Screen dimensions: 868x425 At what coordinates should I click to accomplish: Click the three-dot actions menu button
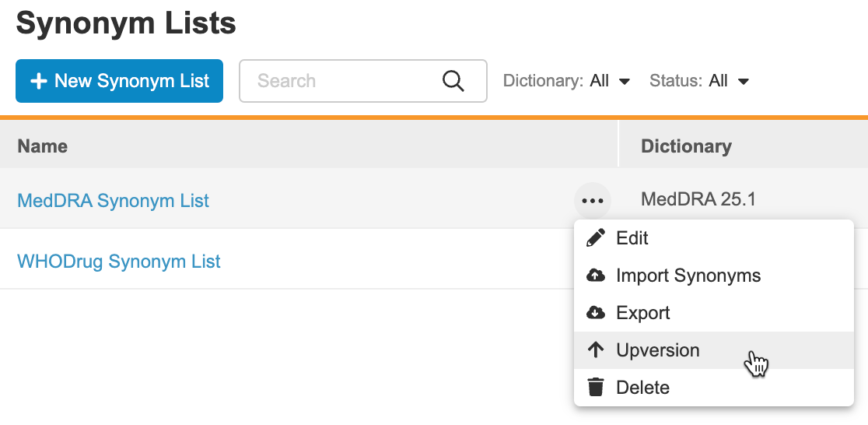coord(593,201)
